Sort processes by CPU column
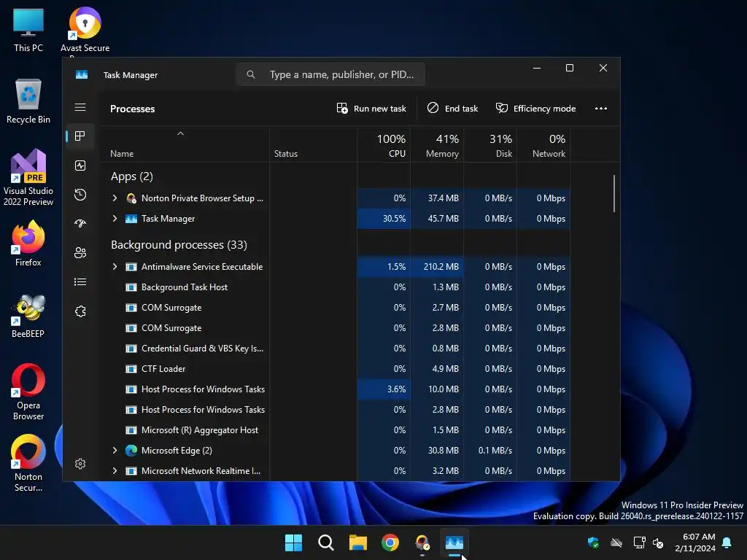 point(384,145)
